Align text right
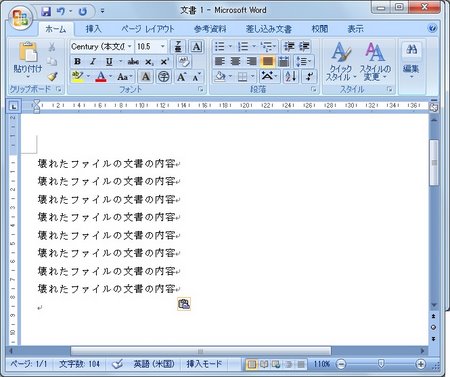 point(251,62)
